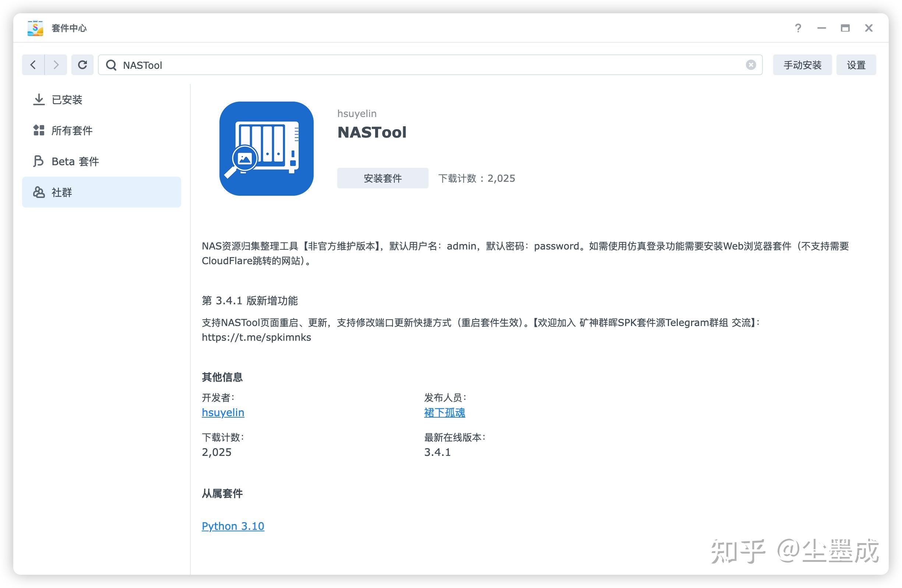Maximize the Package Center window

click(x=845, y=28)
